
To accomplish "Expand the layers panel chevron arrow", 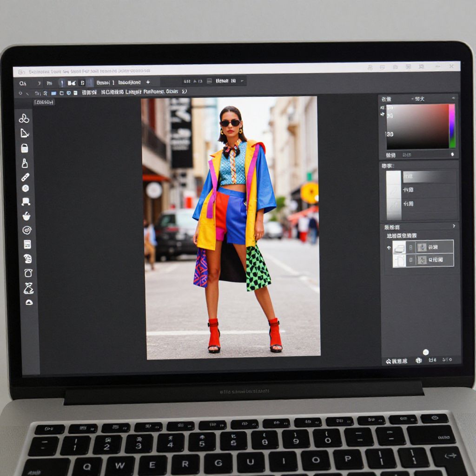I will [454, 226].
